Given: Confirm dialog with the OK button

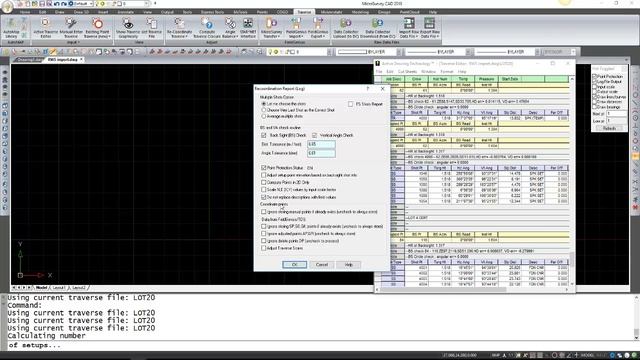Looking at the screenshot, I should [294, 264].
